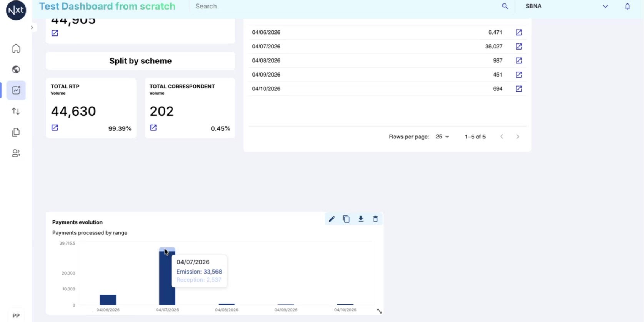
Task: Expand the sidebar with the chevron arrow
Action: (32, 28)
